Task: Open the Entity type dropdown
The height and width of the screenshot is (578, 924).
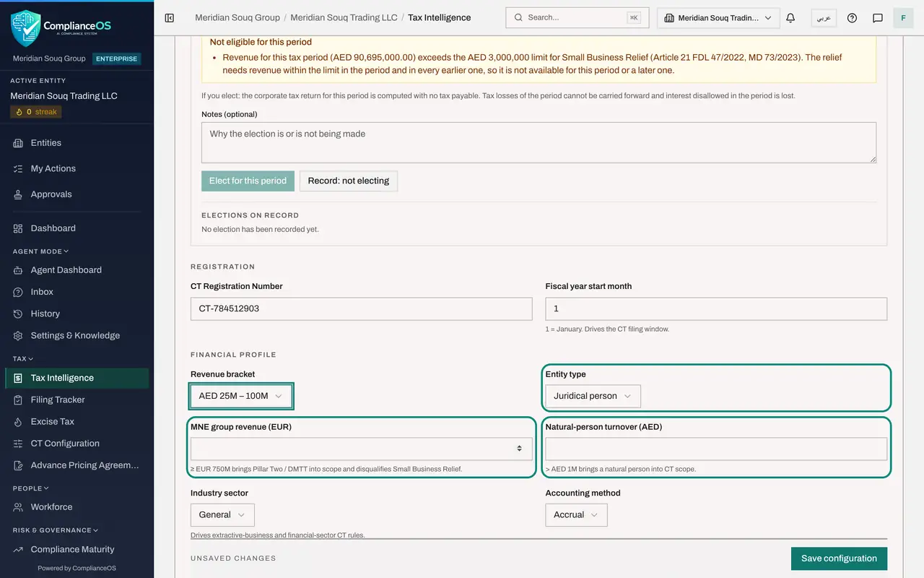Action: click(593, 396)
